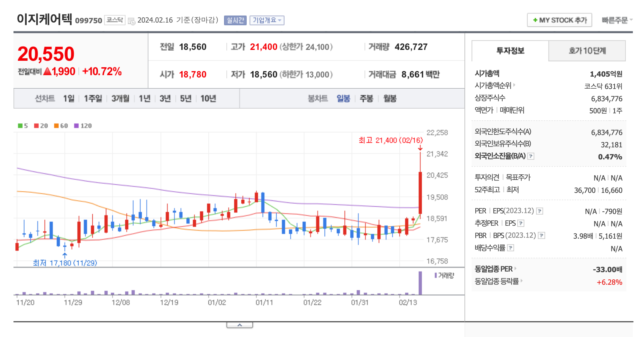Click help icon next to PBR BPS(2023.12)
644x337 pixels.
click(541, 235)
